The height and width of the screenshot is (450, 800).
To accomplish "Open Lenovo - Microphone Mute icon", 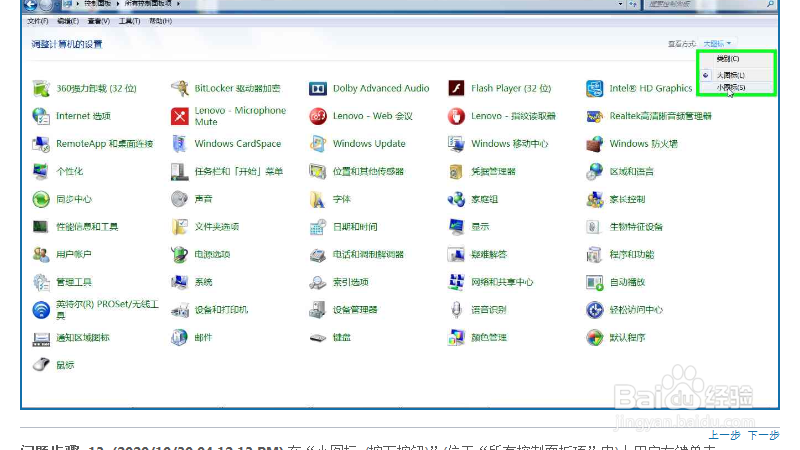I will (x=180, y=116).
